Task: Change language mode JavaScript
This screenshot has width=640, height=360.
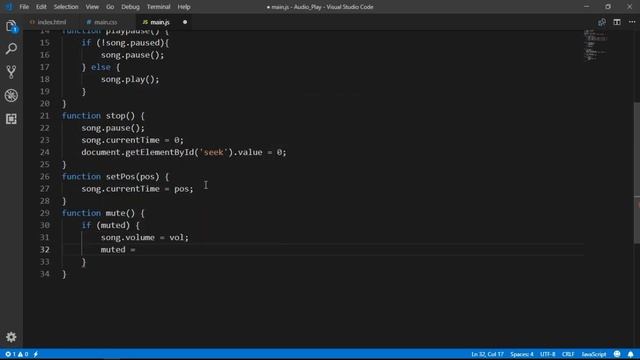Action: (x=594, y=354)
